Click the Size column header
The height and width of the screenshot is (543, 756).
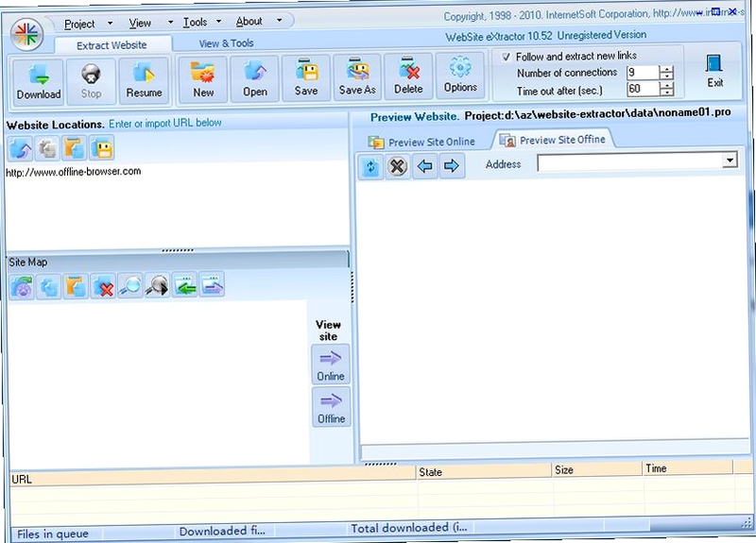[597, 468]
